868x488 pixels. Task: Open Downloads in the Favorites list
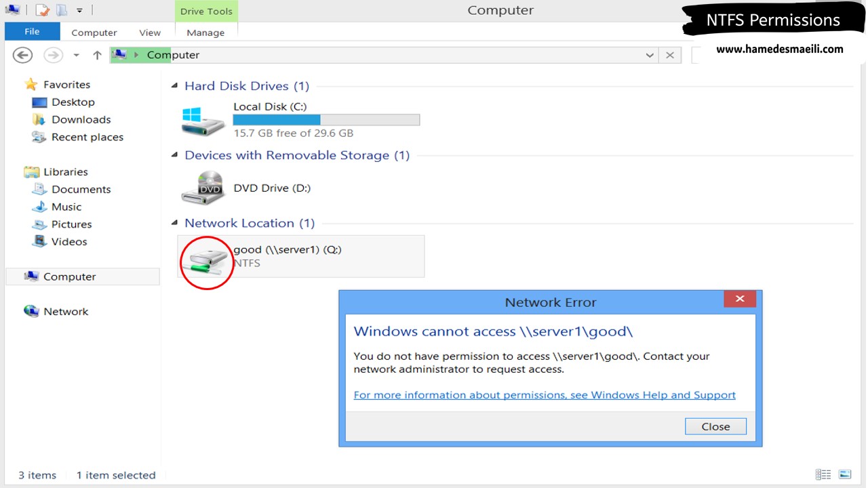tap(81, 120)
